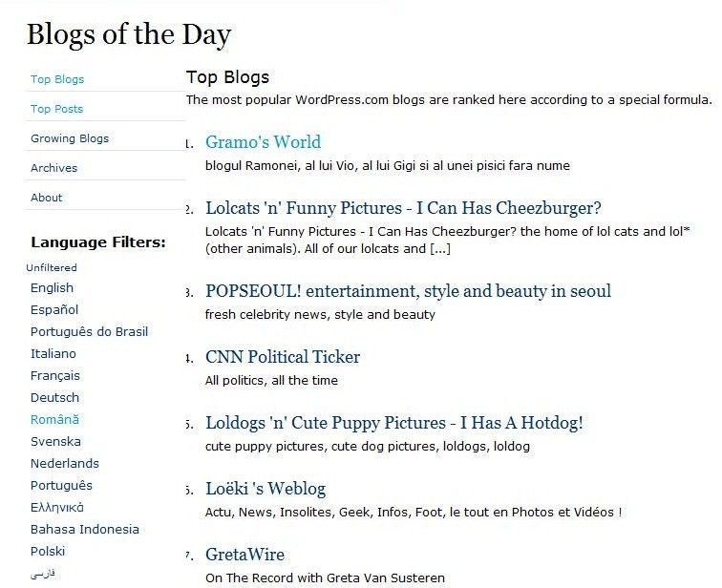Open the Top Blogs sidebar link
Viewport: 722px width, 588px height.
[57, 79]
